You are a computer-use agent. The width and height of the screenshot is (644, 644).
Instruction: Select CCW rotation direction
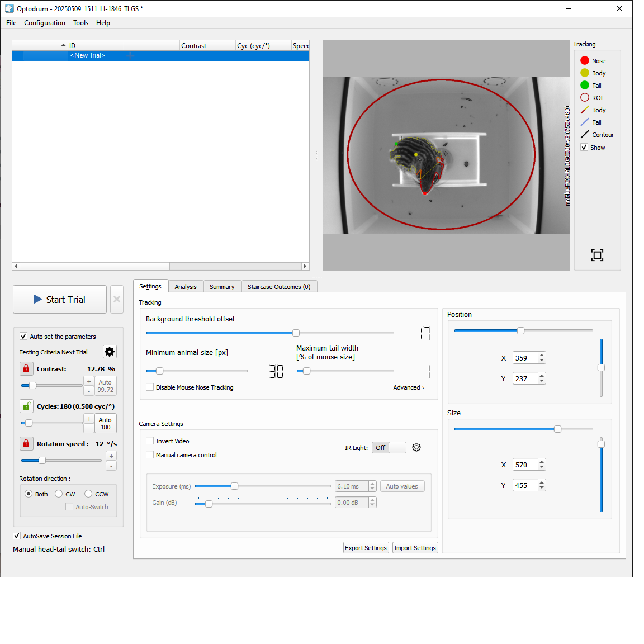(88, 494)
